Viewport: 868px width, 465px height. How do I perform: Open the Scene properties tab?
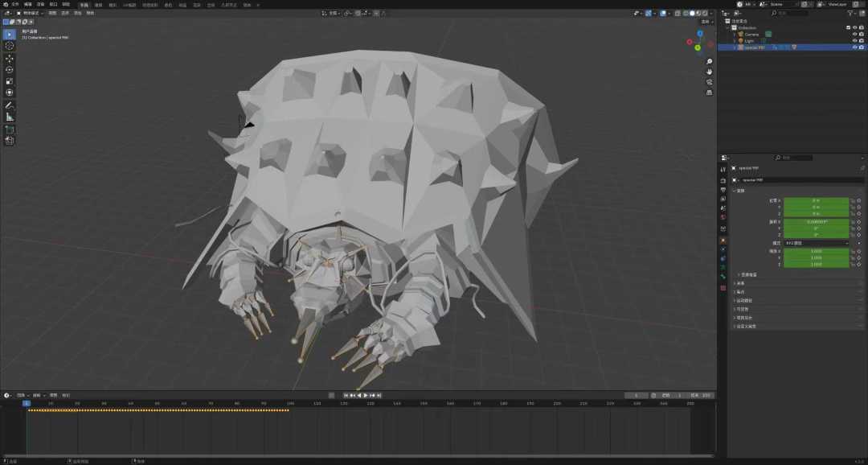(x=723, y=208)
